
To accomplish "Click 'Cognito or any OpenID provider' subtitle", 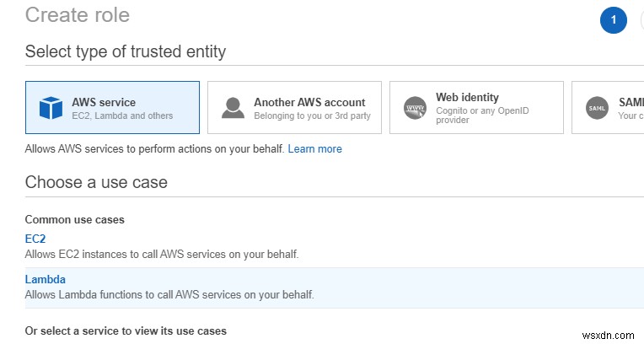I will [x=482, y=115].
